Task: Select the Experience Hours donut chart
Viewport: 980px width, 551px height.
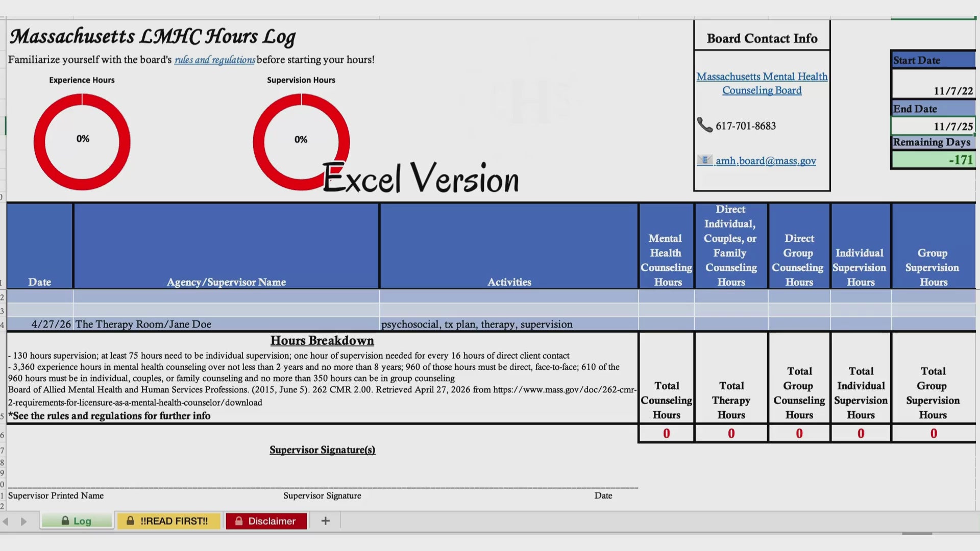Action: pyautogui.click(x=82, y=141)
